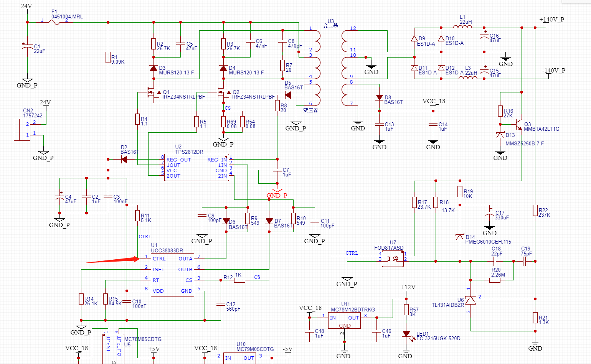Screen dimensions: 591x364
Task: Select the R22 resistor symbol
Action: pyautogui.click(x=535, y=210)
